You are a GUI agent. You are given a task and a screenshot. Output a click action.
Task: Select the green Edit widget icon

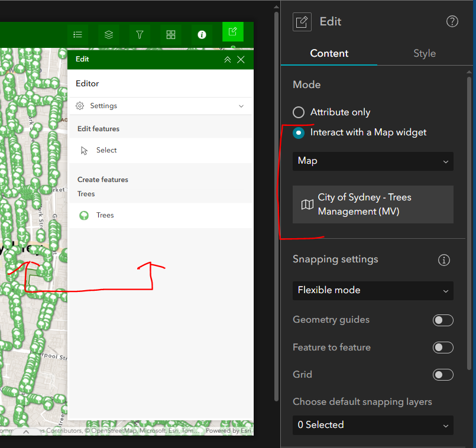tap(232, 31)
